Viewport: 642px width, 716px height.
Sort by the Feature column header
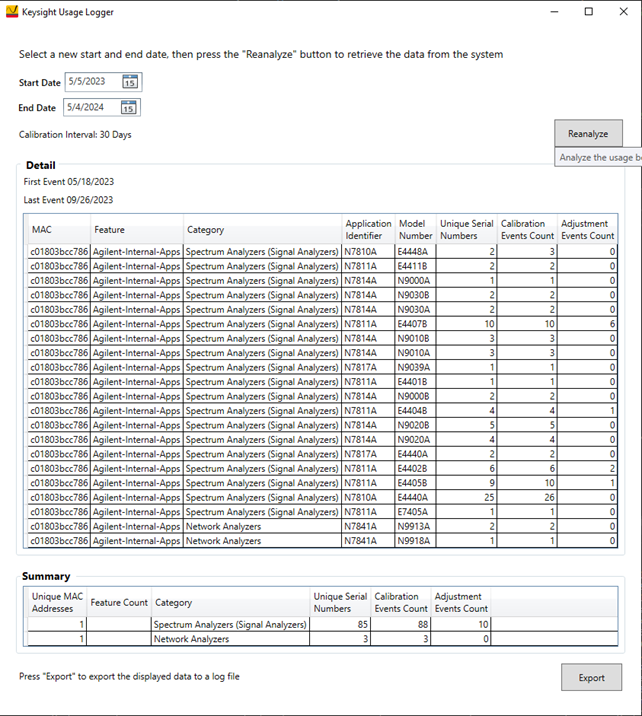136,230
